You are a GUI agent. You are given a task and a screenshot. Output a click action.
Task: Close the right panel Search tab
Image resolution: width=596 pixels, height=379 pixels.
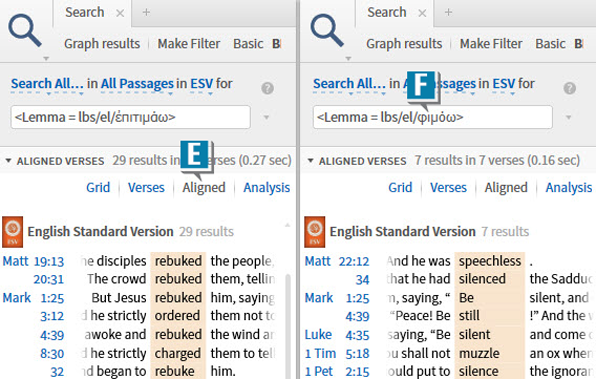pyautogui.click(x=422, y=13)
